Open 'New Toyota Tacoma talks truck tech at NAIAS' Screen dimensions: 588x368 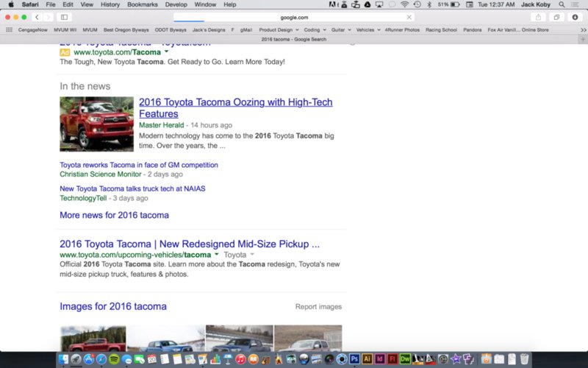click(132, 188)
